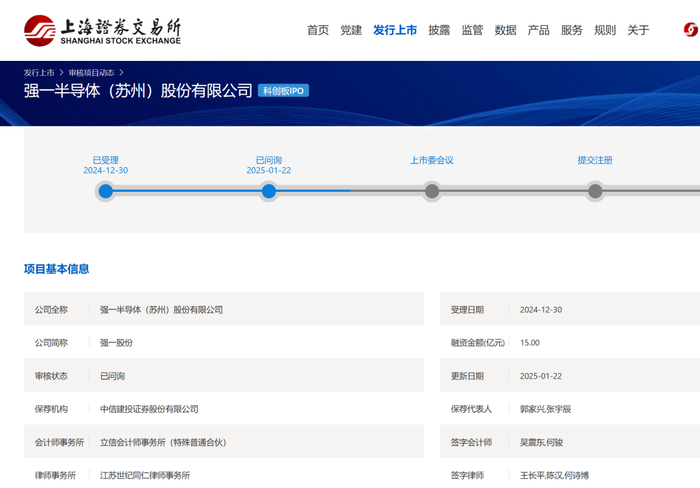Viewport: 700px width, 488px height.
Task: Click the Shanghai Stock Exchange logo
Action: pyautogui.click(x=103, y=30)
